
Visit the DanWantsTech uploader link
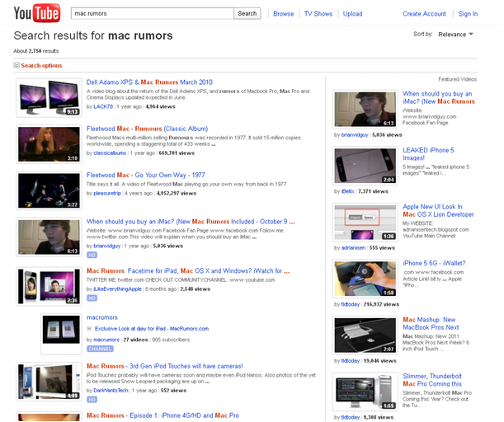point(111,391)
